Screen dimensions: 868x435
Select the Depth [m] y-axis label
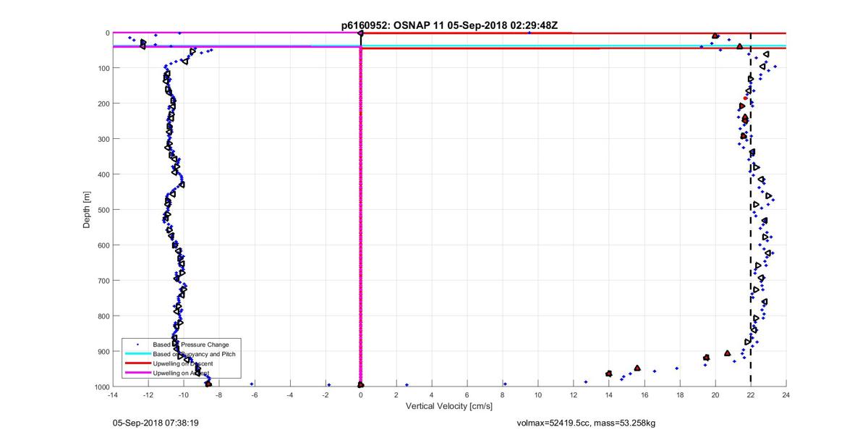click(x=87, y=210)
